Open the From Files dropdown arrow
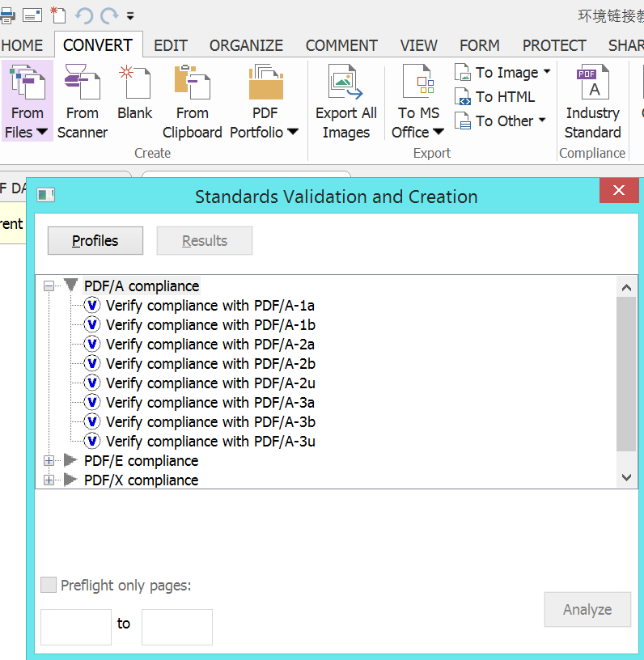The image size is (644, 660). coord(42,132)
